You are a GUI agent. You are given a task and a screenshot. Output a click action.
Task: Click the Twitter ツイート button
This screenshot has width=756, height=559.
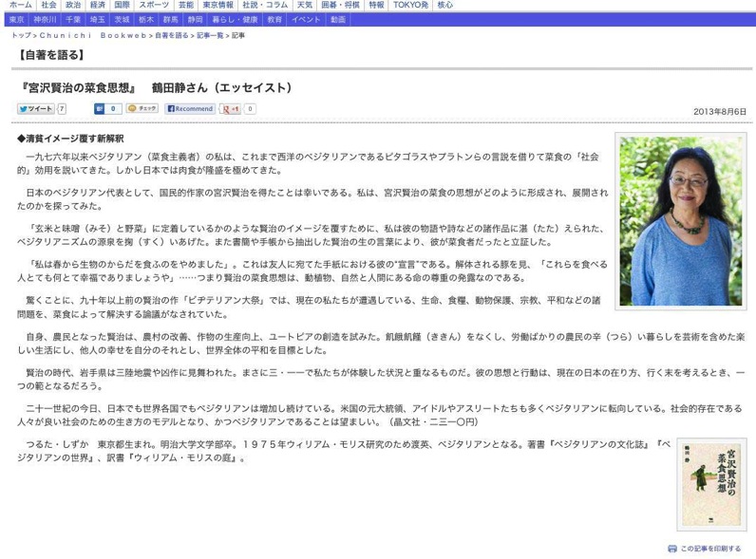36,109
